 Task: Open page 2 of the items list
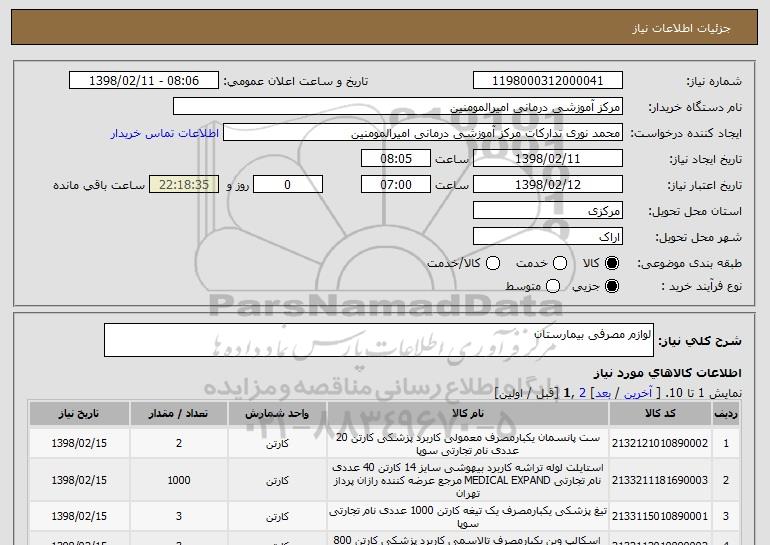[582, 393]
